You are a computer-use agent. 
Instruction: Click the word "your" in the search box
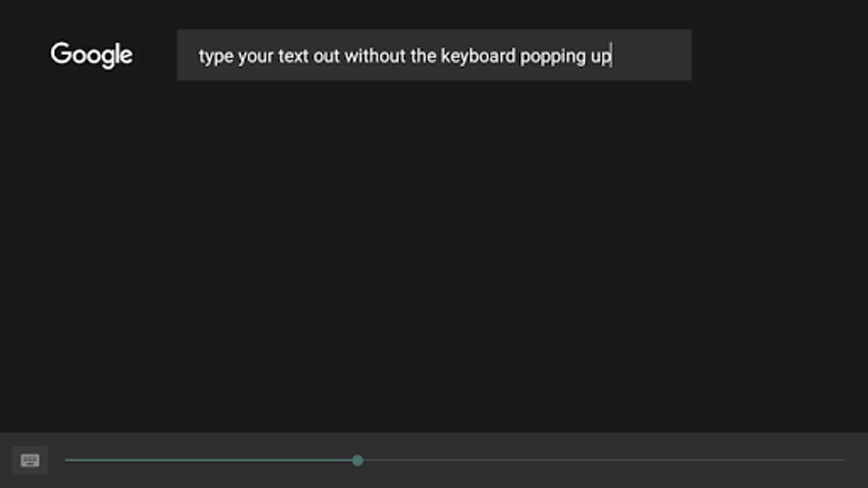click(x=255, y=56)
